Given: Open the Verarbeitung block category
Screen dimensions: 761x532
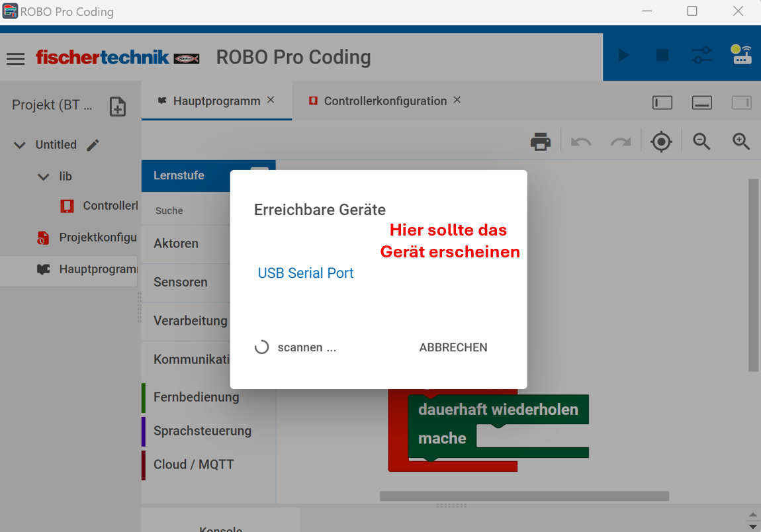Looking at the screenshot, I should pos(186,321).
